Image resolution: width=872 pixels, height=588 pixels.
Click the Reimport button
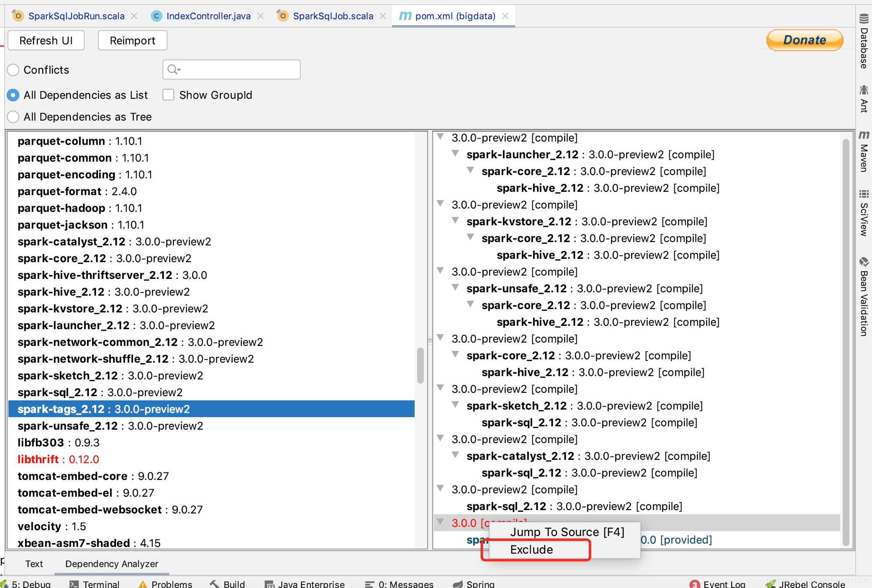tap(132, 41)
